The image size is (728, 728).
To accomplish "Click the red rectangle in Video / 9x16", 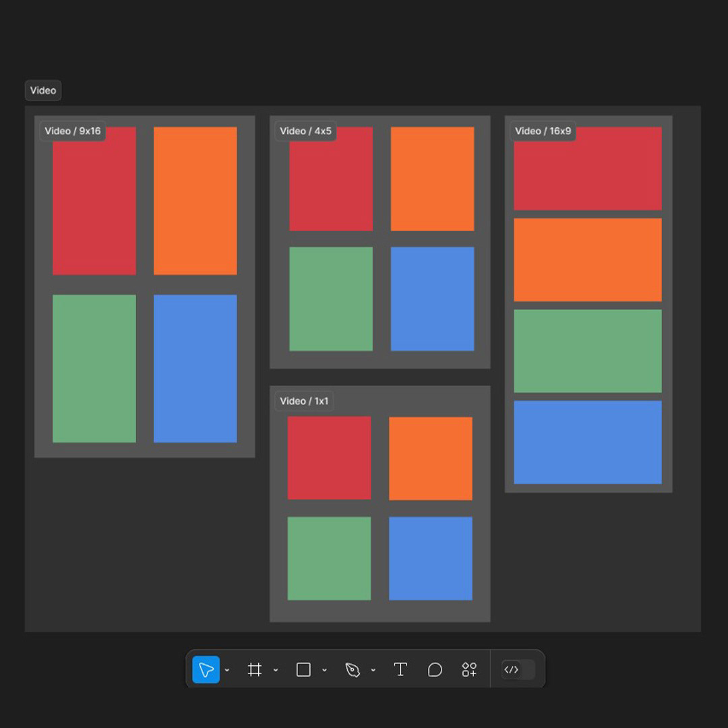I will pos(94,201).
